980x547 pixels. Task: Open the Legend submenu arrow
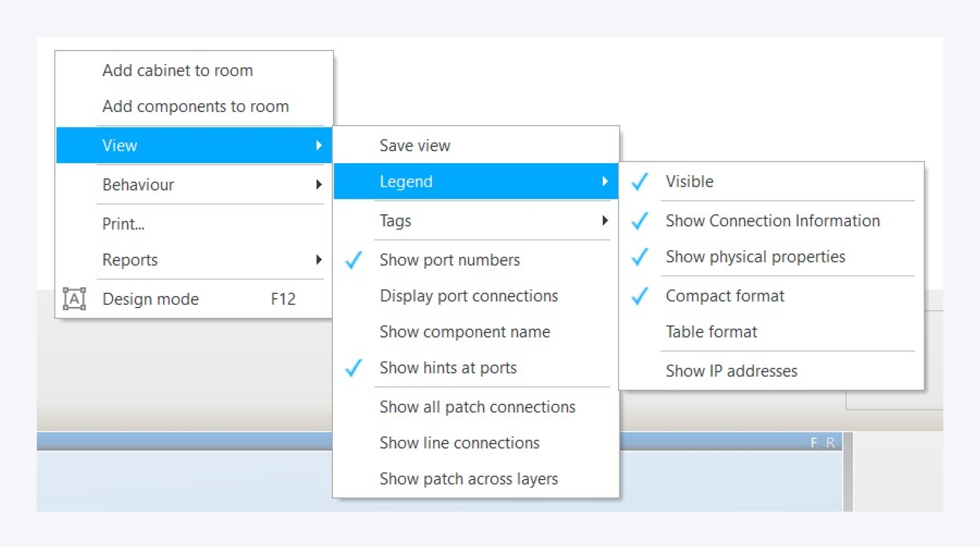click(x=605, y=182)
